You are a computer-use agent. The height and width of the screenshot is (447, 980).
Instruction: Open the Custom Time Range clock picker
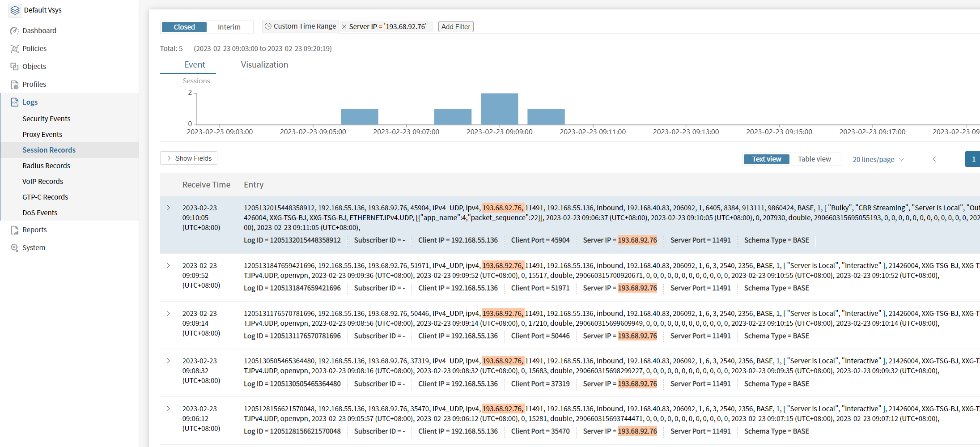point(268,26)
